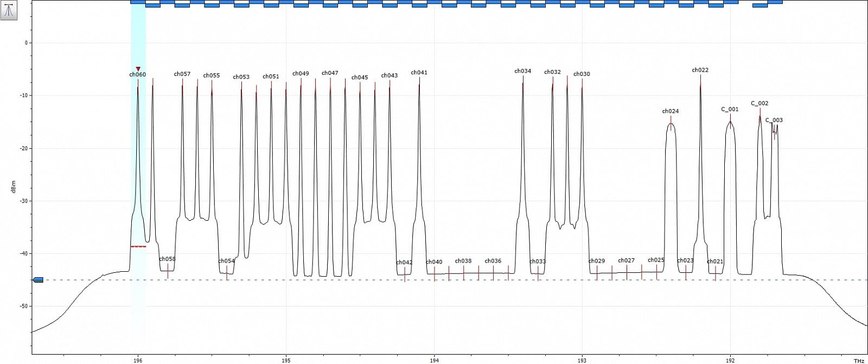Image resolution: width=868 pixels, height=364 pixels.
Task: Click the ch029 channel label
Action: 596,261
